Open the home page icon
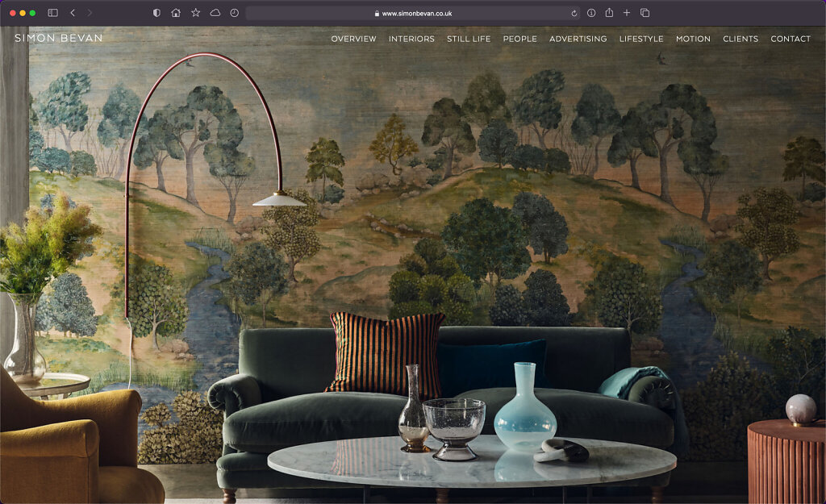 click(x=176, y=13)
